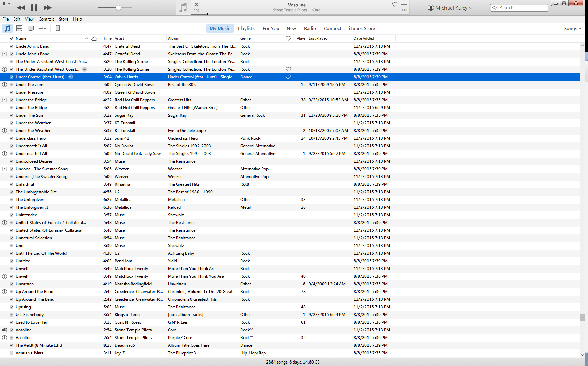Click the album artwork music note

click(x=183, y=8)
